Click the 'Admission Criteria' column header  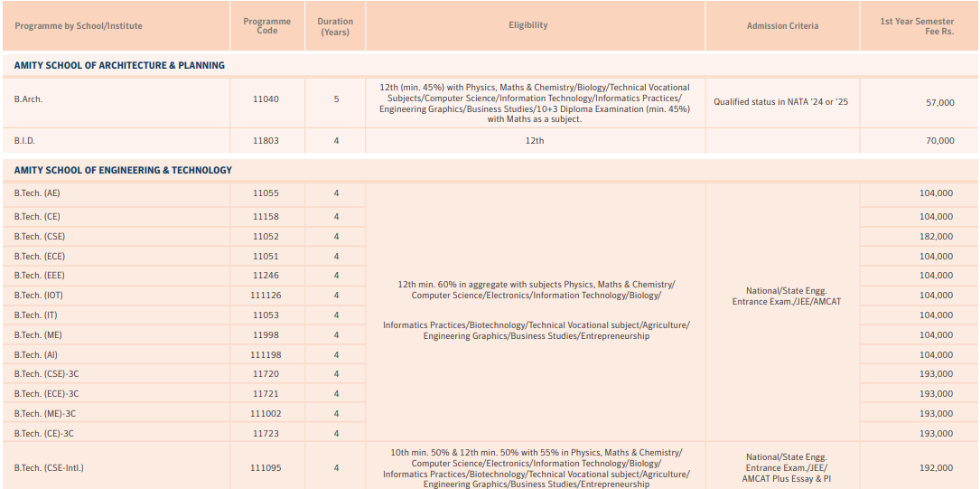click(782, 25)
